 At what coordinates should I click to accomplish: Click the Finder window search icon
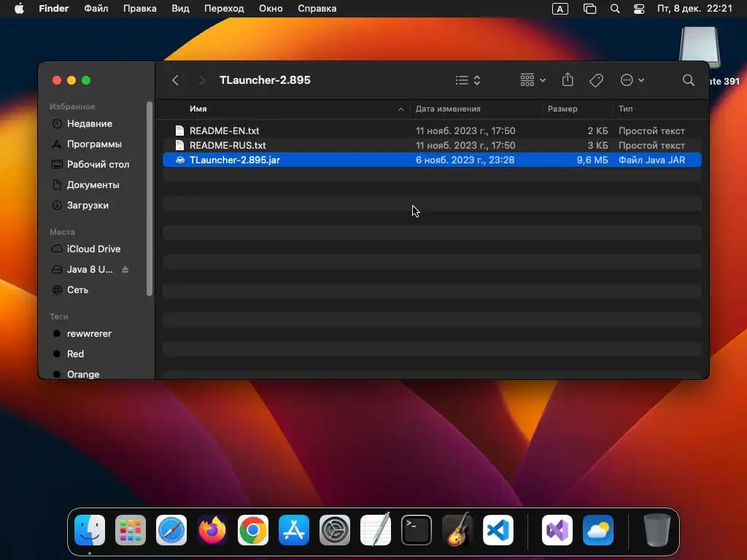(x=688, y=80)
